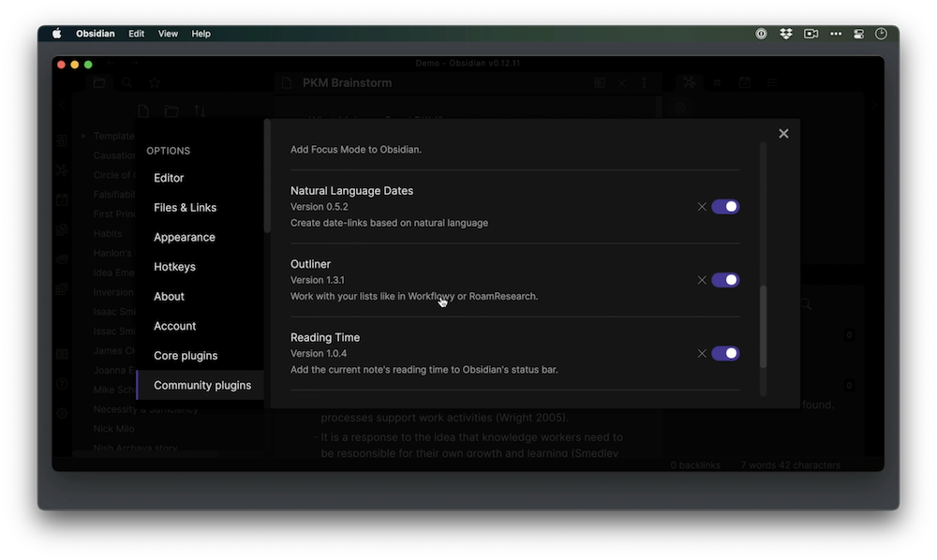Click the clock icon in menu bar
Screen dimensions: 937x560
click(882, 34)
